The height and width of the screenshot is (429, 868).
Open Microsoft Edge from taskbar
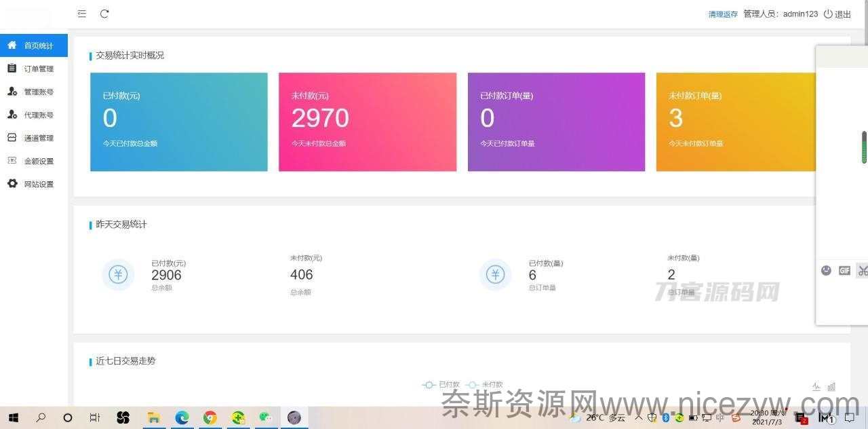182,417
